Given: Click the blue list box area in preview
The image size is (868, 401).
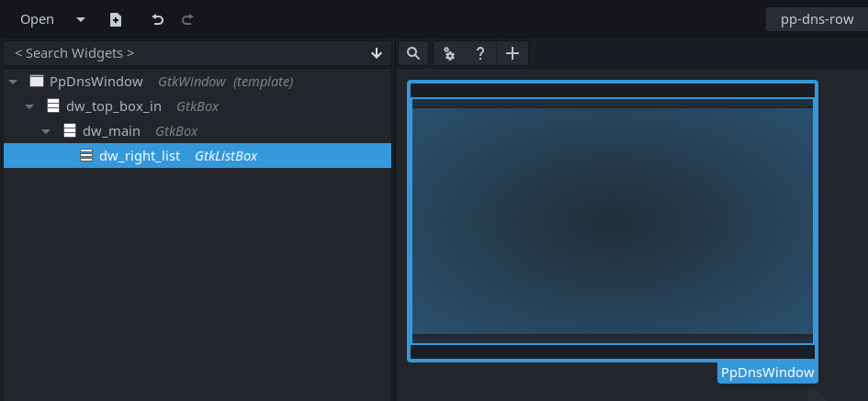Looking at the screenshot, I should click(x=613, y=221).
